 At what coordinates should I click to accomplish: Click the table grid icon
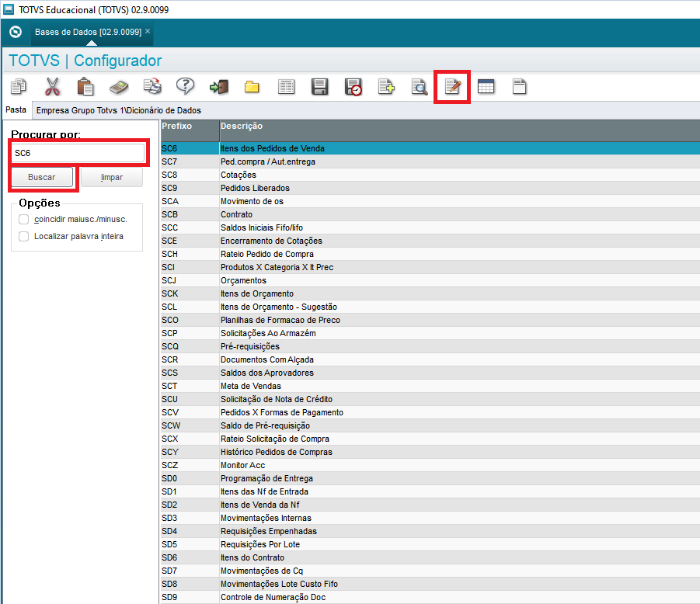[486, 86]
